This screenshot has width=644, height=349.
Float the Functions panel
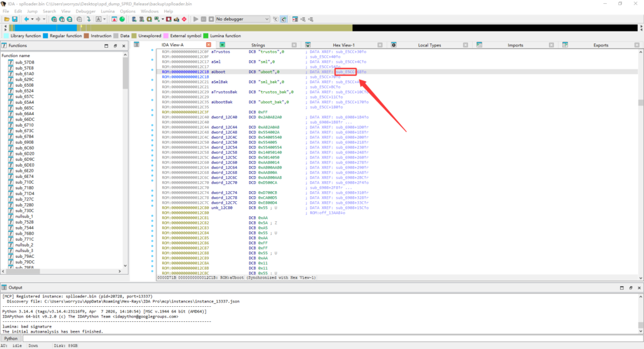[115, 46]
